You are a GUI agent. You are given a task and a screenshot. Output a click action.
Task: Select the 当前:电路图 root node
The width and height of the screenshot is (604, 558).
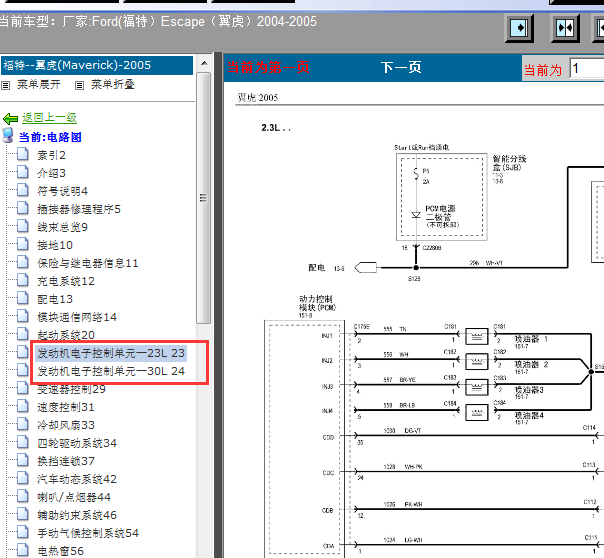point(50,137)
